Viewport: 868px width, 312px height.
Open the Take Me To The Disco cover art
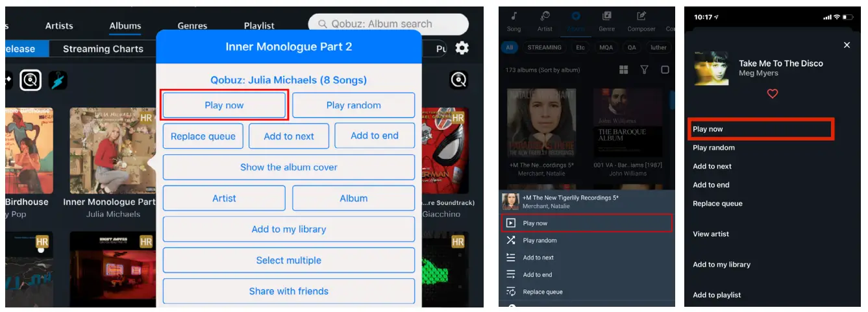711,69
